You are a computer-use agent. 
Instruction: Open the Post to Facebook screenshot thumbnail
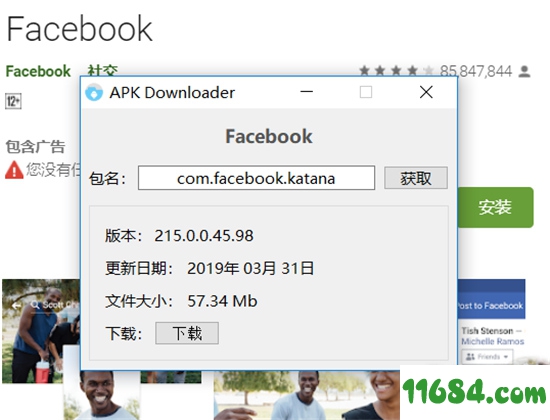491,321
